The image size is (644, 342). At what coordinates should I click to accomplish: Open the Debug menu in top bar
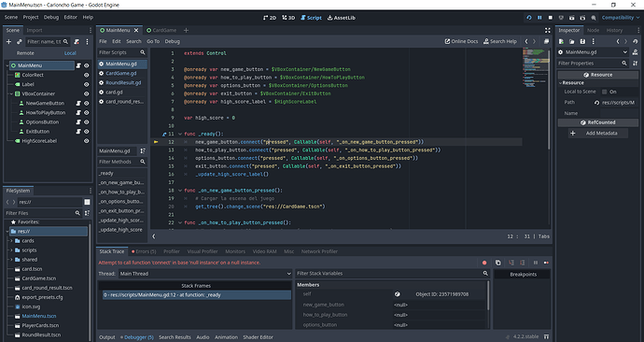coord(51,17)
